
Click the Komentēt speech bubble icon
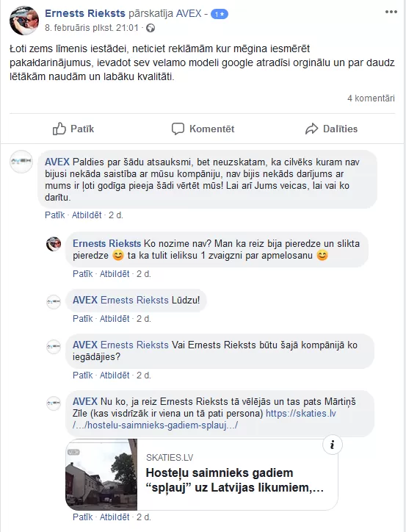pos(178,129)
